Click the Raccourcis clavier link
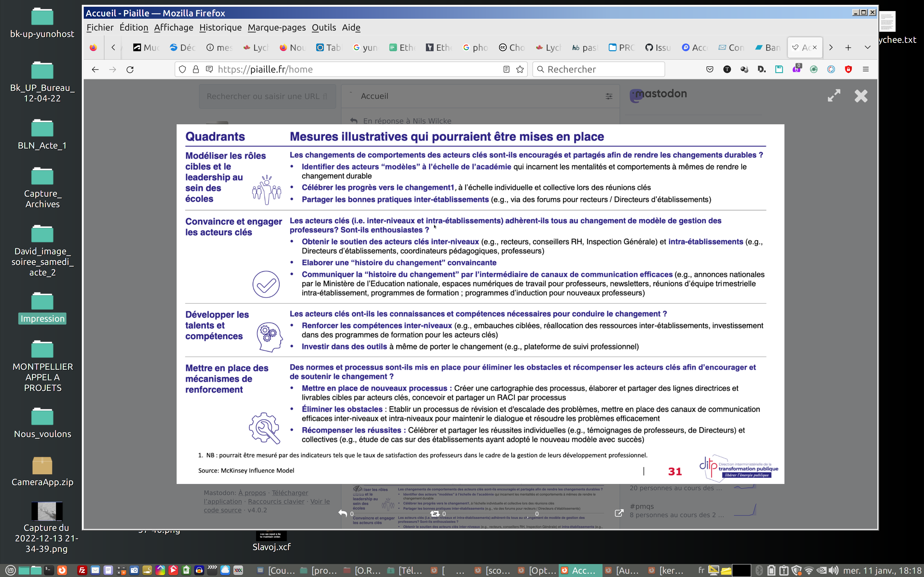This screenshot has width=924, height=577. click(x=276, y=502)
